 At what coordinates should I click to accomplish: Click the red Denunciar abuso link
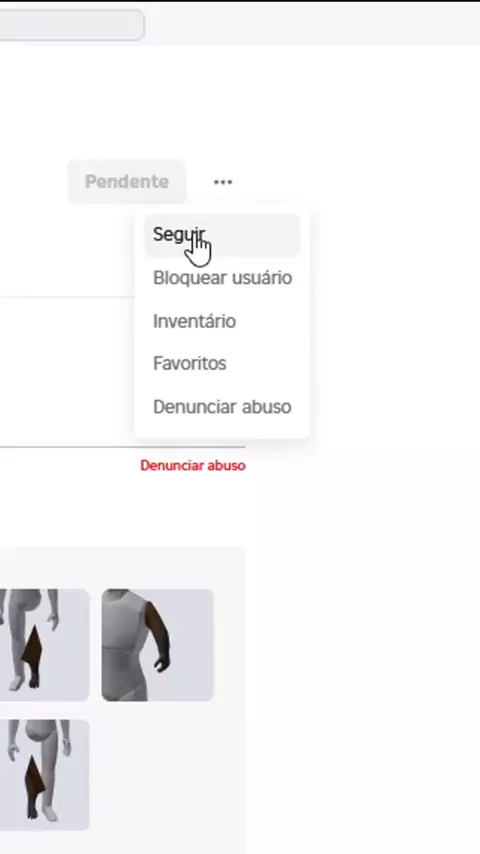(x=193, y=466)
